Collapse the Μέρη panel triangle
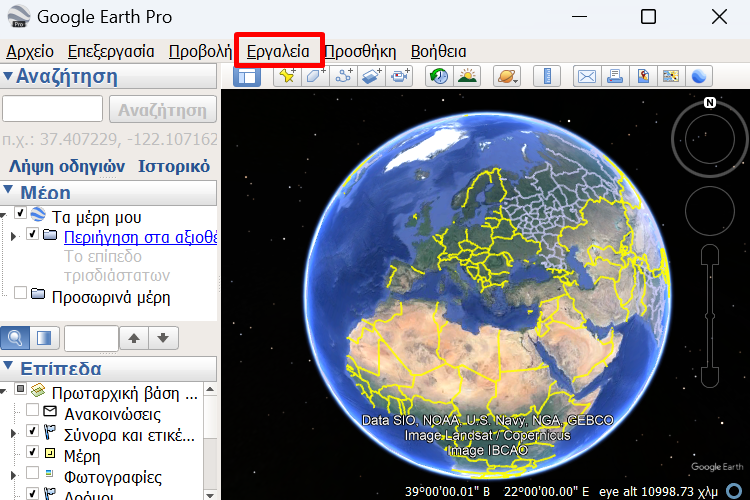This screenshot has height=500, width=750. (x=7, y=189)
